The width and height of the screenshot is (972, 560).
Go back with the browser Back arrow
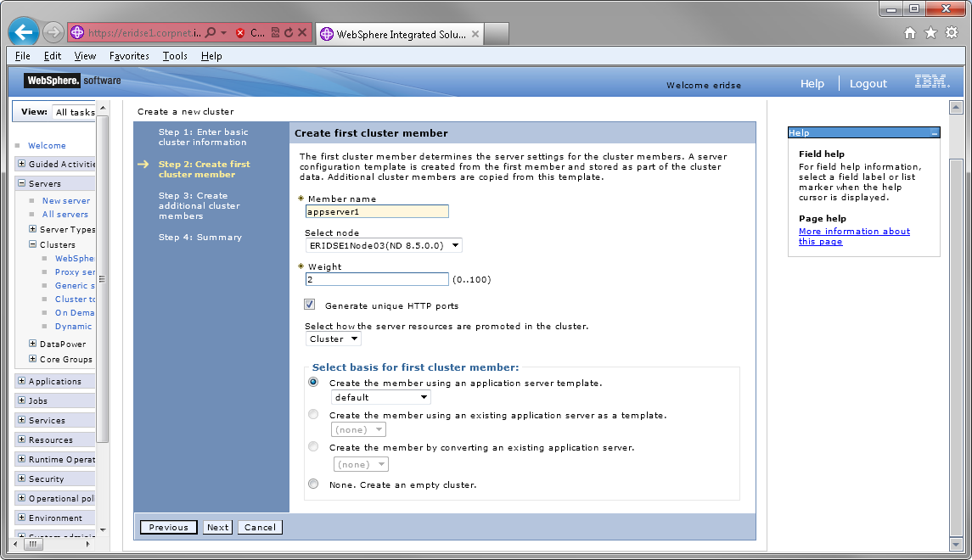[x=24, y=32]
